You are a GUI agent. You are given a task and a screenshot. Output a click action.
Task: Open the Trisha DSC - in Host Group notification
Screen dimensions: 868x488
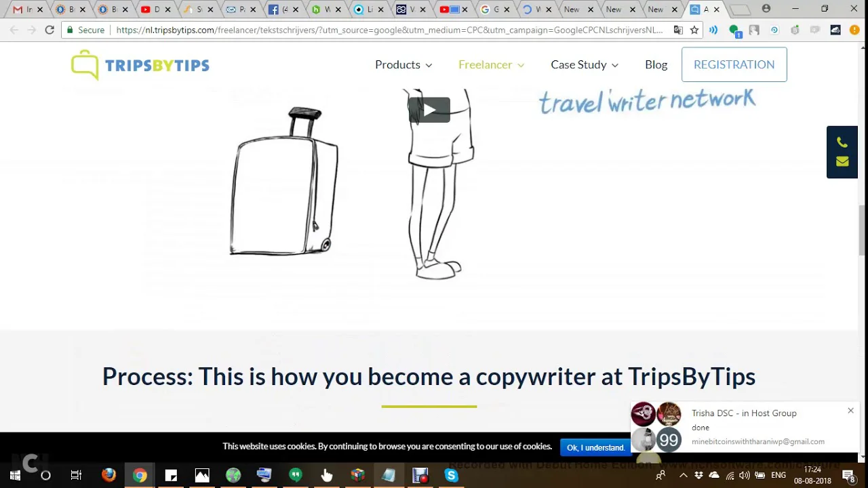[x=745, y=427]
